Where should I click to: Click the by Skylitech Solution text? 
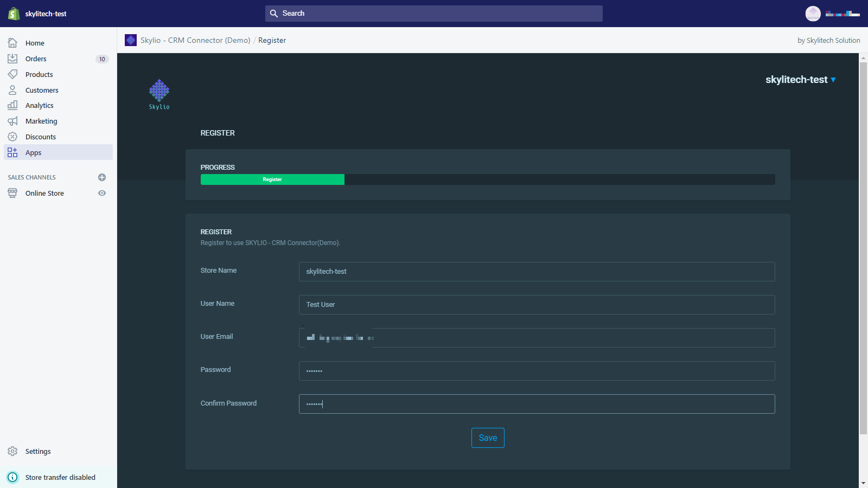click(x=829, y=41)
